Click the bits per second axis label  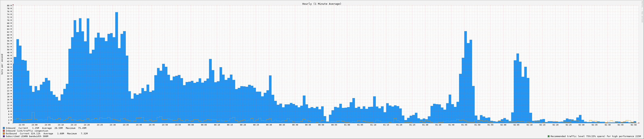pyautogui.click(x=2, y=64)
